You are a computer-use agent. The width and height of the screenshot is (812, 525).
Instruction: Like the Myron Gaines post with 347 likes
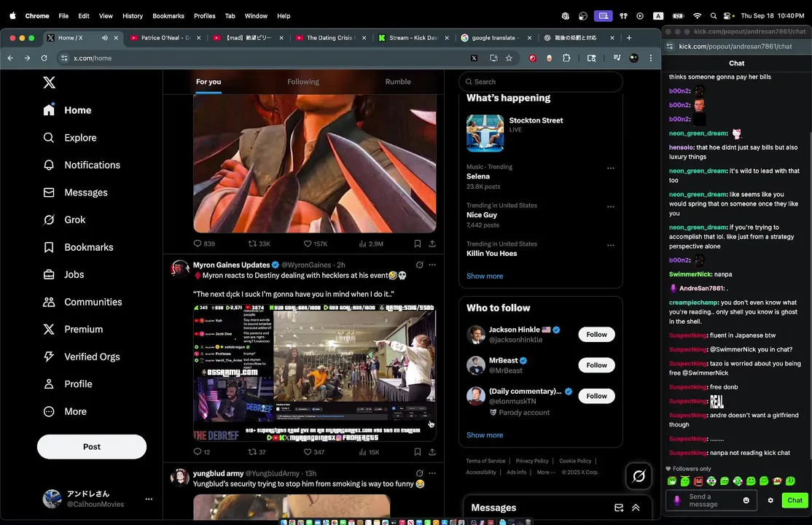[x=314, y=452]
